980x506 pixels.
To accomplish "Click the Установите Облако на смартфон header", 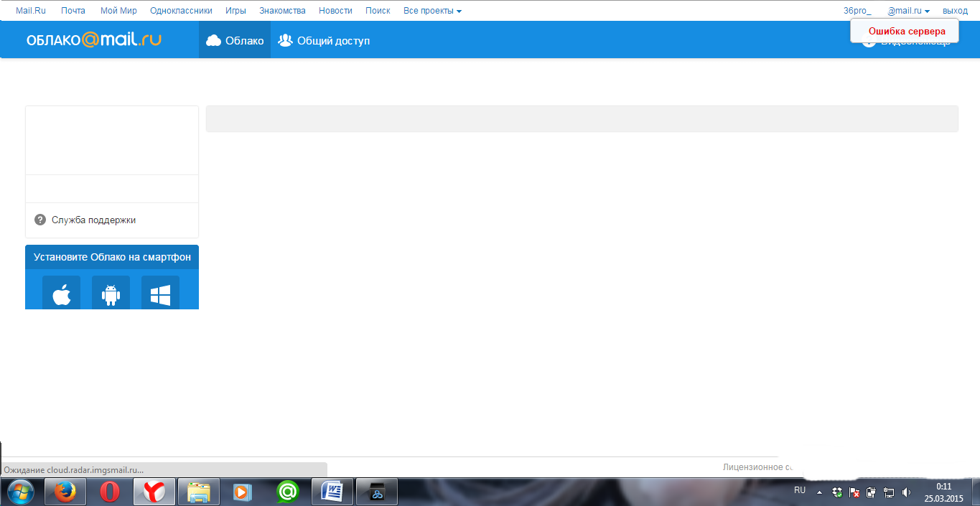I will (x=112, y=257).
